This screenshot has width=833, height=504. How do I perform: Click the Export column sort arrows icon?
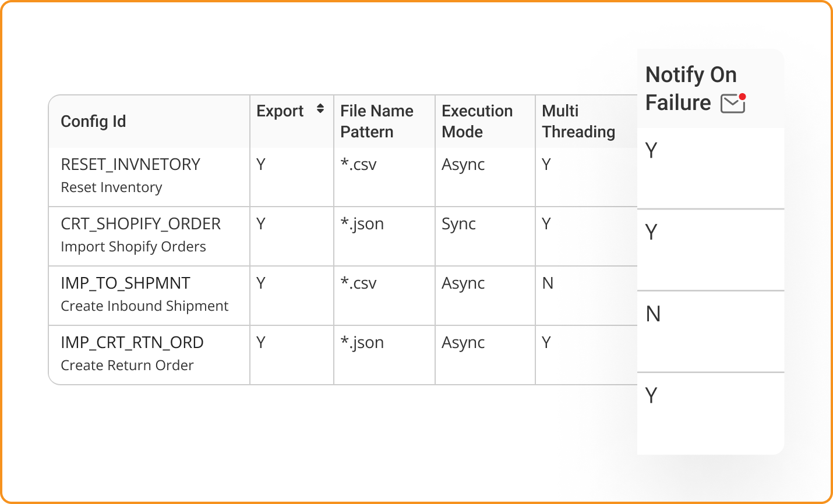click(x=320, y=109)
